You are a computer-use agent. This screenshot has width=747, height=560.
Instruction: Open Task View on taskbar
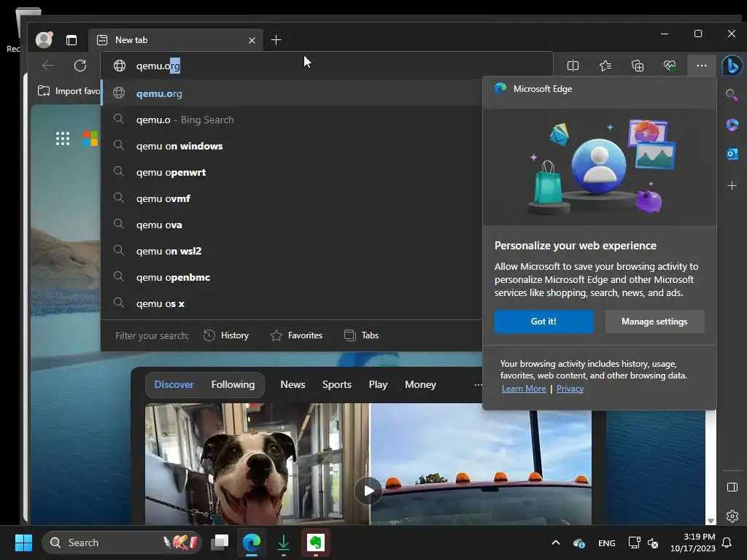pyautogui.click(x=220, y=542)
